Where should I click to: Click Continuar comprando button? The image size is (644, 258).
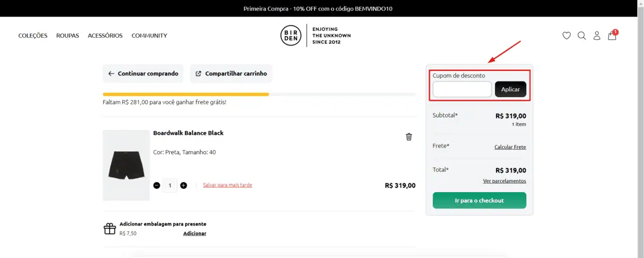click(x=143, y=74)
